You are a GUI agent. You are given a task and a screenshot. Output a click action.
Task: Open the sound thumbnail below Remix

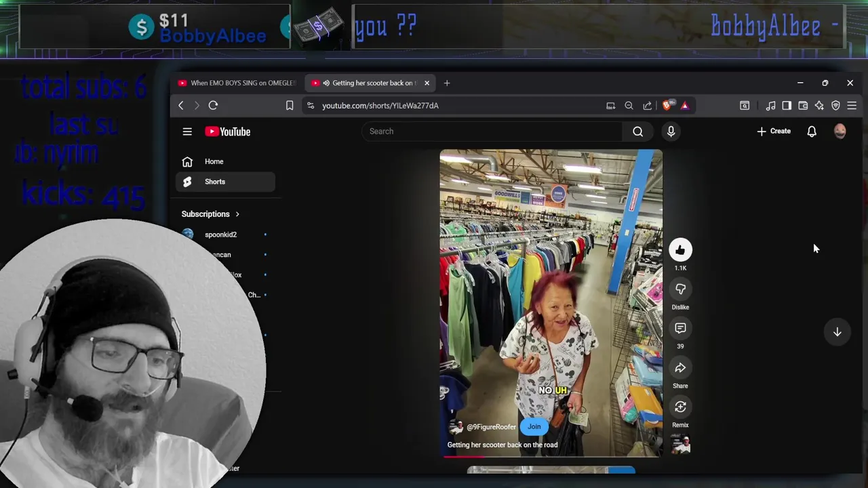tap(680, 445)
